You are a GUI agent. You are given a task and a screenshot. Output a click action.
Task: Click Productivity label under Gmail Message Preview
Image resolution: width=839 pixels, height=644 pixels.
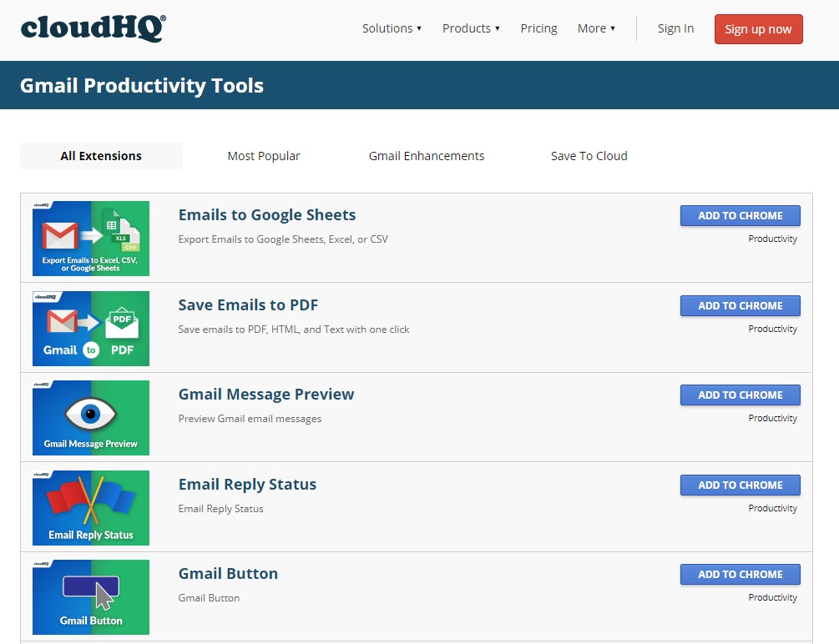(x=773, y=418)
